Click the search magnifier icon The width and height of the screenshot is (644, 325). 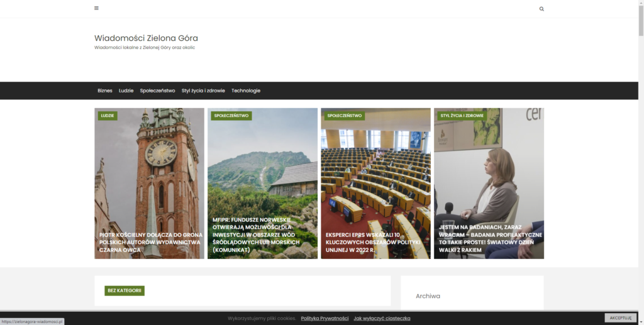pos(541,9)
